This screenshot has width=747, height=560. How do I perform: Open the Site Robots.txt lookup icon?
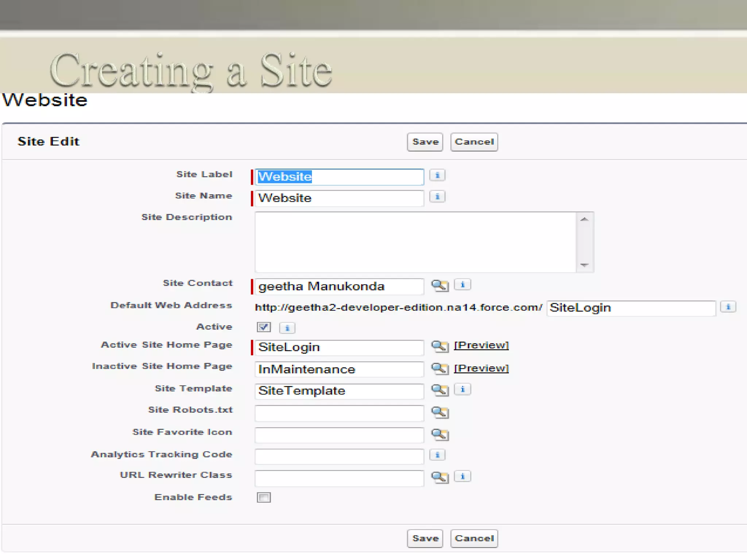tap(440, 412)
